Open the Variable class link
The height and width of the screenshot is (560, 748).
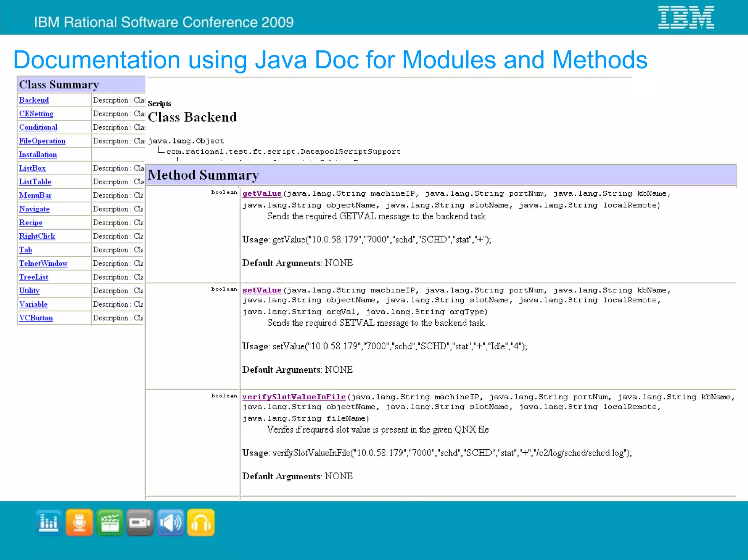click(33, 304)
